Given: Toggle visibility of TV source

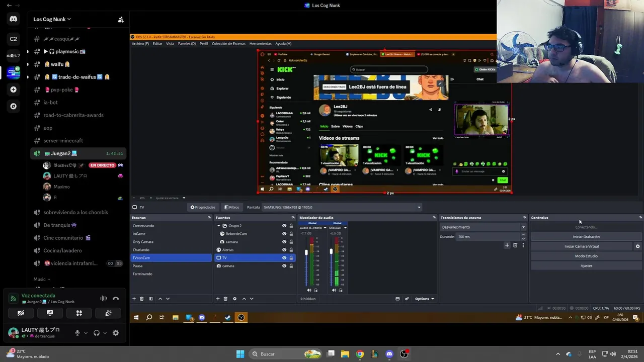Looking at the screenshot, I should pos(284,258).
